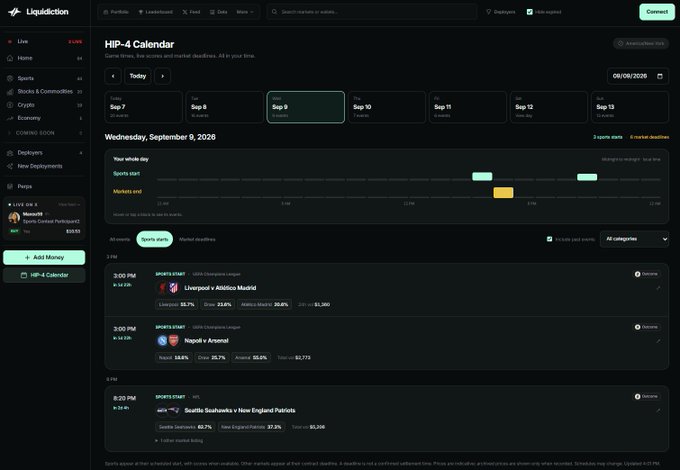Image resolution: width=680 pixels, height=470 pixels.
Task: Focus the search markets or wallets field
Action: click(x=372, y=12)
